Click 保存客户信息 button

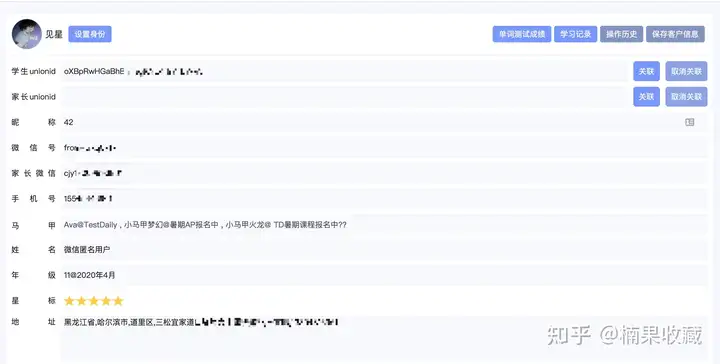[675, 34]
